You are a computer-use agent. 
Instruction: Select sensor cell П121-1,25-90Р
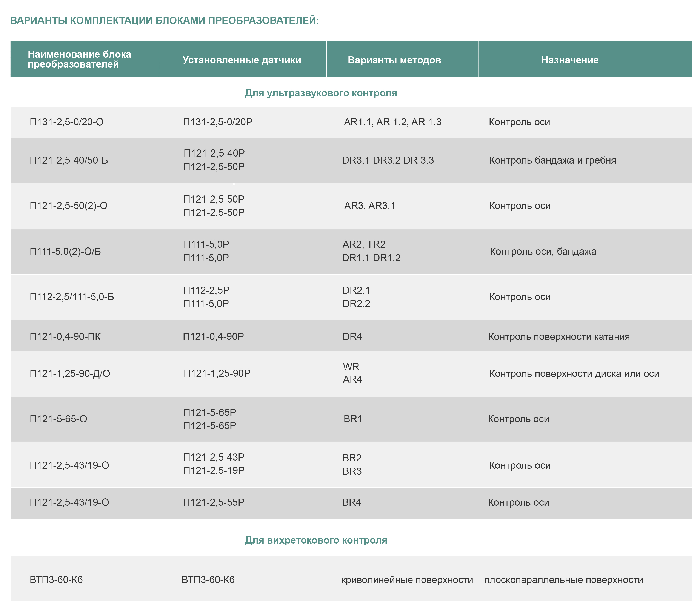pyautogui.click(x=217, y=373)
